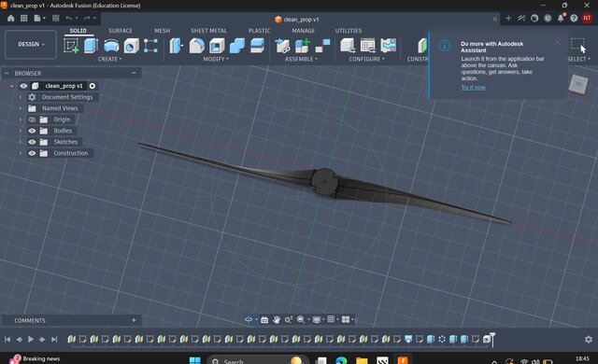Show the Origin folder
Viewport: 598px width, 364px height.
click(x=32, y=119)
